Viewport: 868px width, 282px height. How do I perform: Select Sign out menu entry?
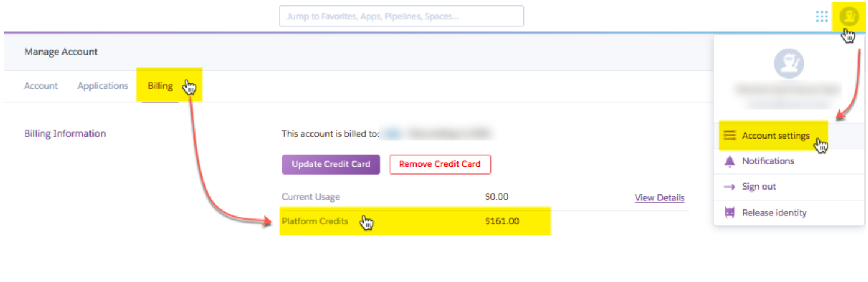pyautogui.click(x=759, y=187)
